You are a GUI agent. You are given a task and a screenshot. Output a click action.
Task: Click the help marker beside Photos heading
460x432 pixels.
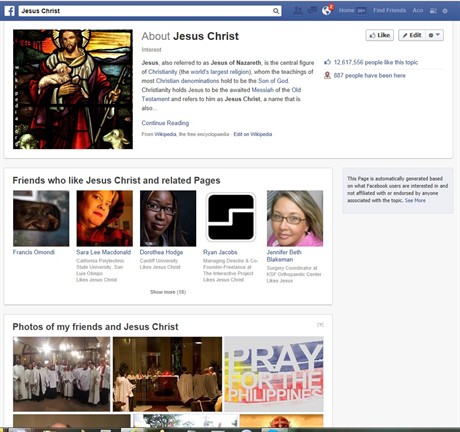coord(320,325)
